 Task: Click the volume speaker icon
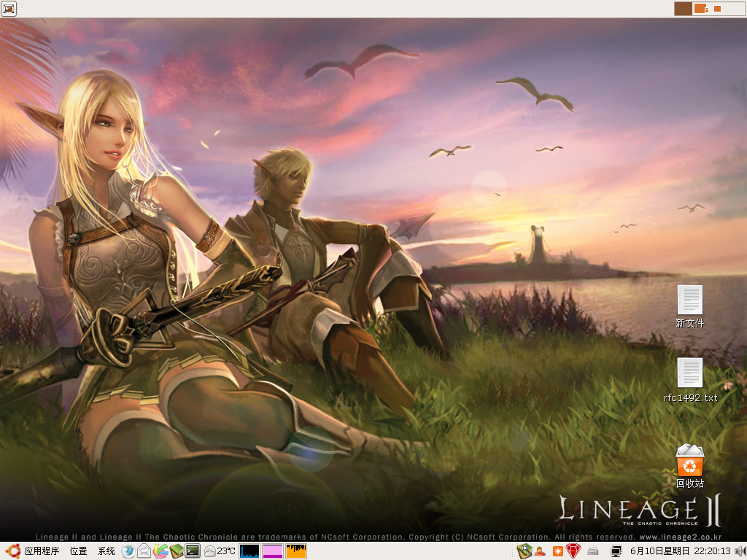coord(740,551)
